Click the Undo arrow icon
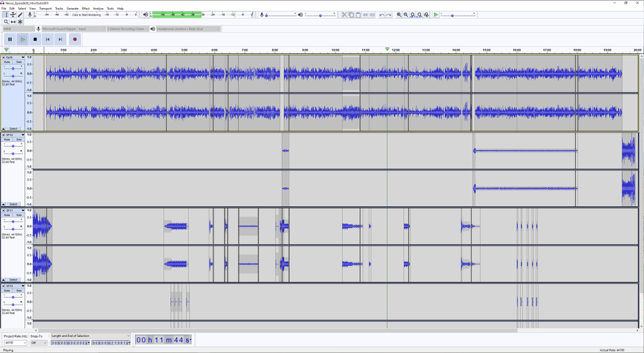This screenshot has width=644, height=353. [382, 15]
